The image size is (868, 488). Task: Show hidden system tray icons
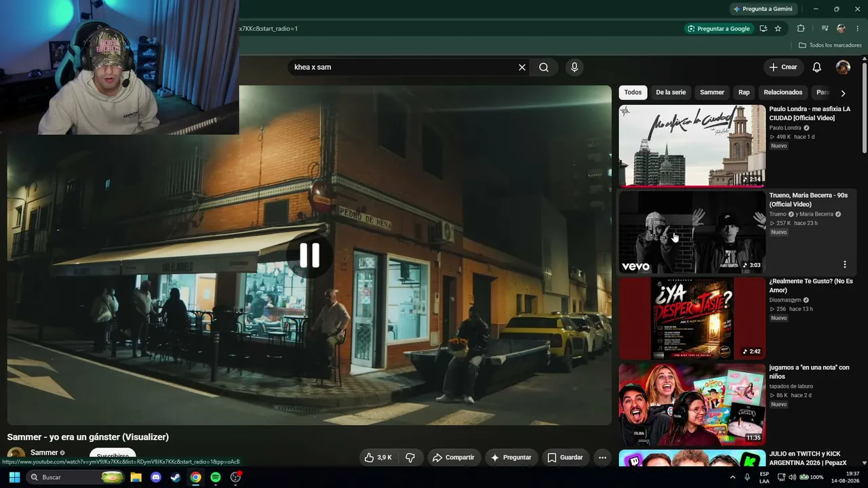pos(732,477)
